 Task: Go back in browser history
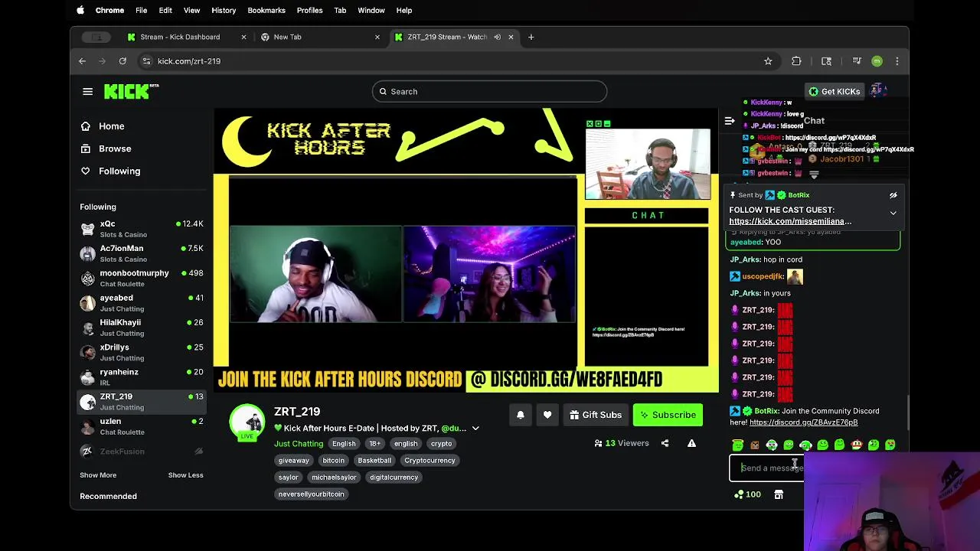click(x=83, y=61)
